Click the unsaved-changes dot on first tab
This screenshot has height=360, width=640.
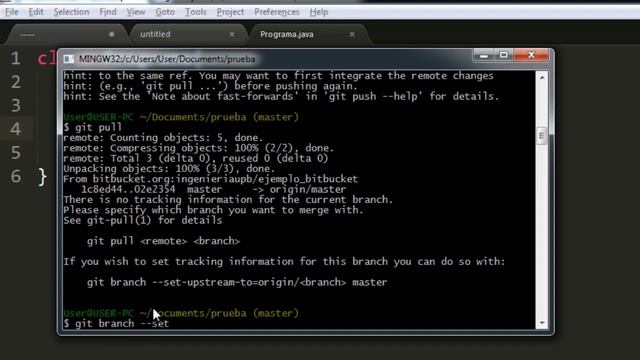point(111,35)
